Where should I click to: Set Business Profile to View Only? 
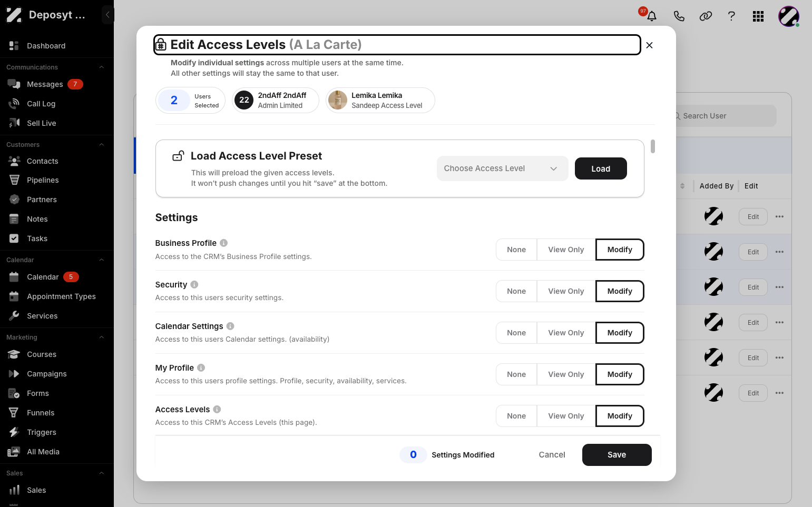(566, 250)
